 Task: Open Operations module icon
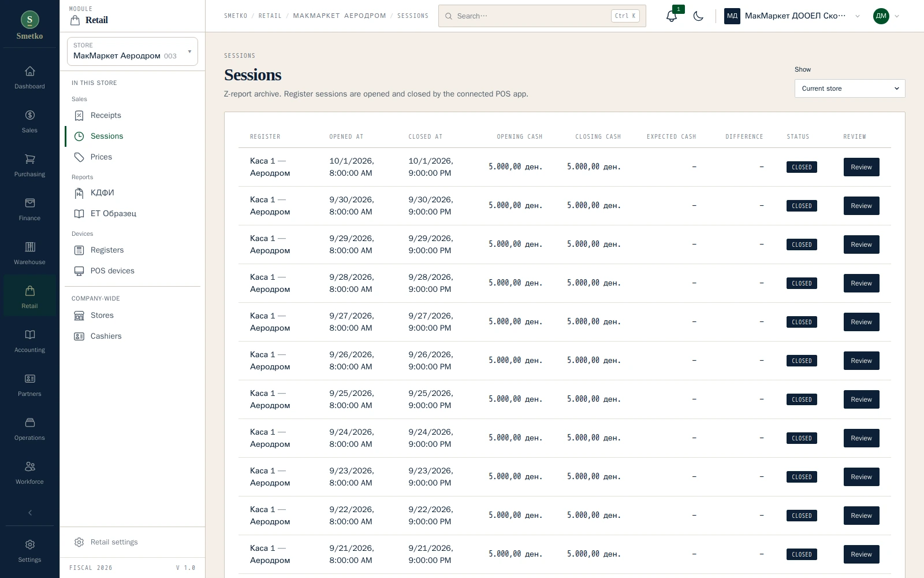pos(29,423)
